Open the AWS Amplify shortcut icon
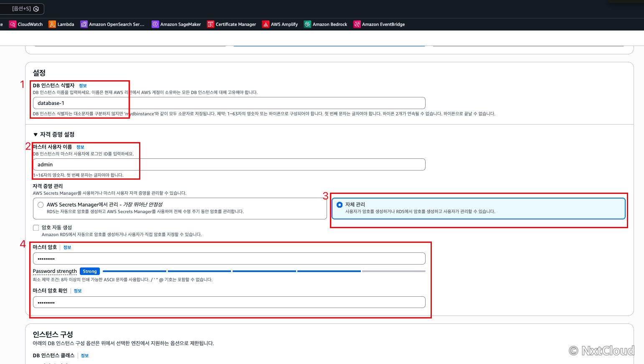The width and height of the screenshot is (644, 364). point(266,24)
